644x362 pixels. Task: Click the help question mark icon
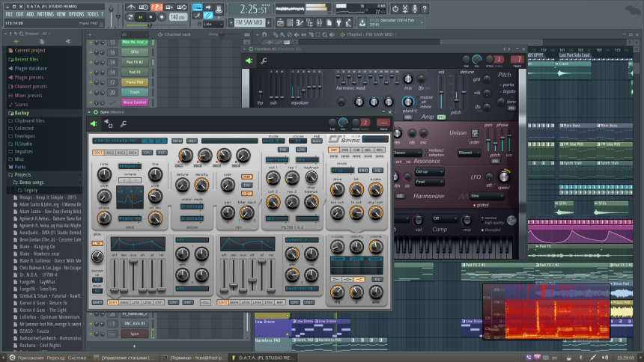[425, 8]
